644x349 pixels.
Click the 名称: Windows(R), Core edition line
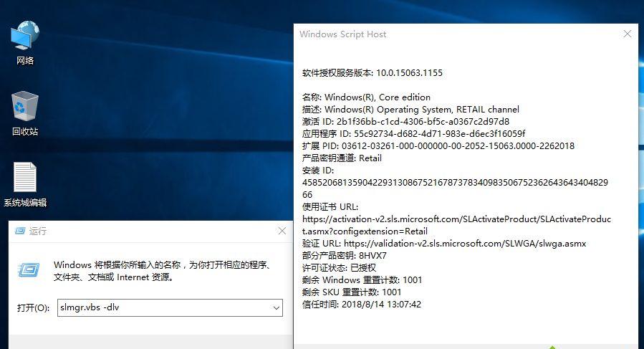coord(366,97)
